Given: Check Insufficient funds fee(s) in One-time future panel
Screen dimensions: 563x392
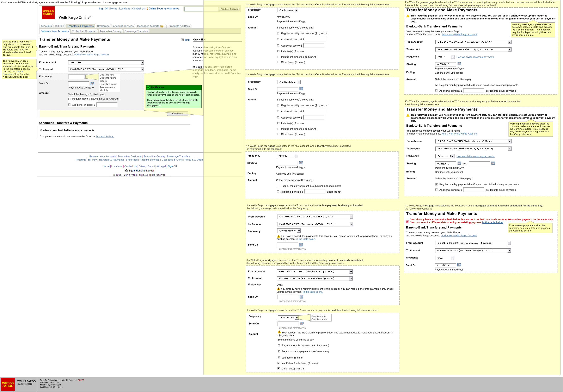Looking at the screenshot, I should tap(278, 128).
